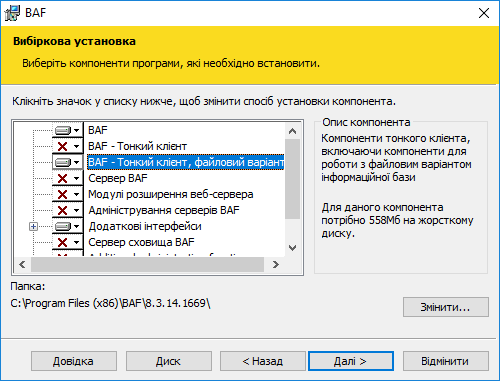Click drive icon of Тонкий клієнт, файловий варіант
This screenshot has height=381, width=500.
tap(63, 162)
